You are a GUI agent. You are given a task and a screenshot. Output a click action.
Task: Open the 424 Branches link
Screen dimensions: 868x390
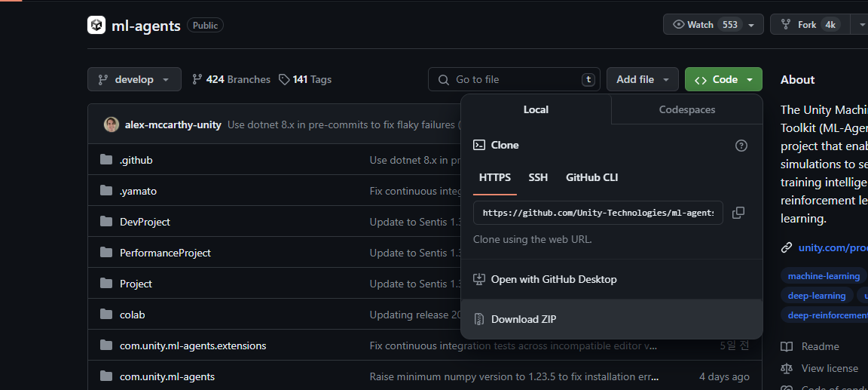point(231,79)
